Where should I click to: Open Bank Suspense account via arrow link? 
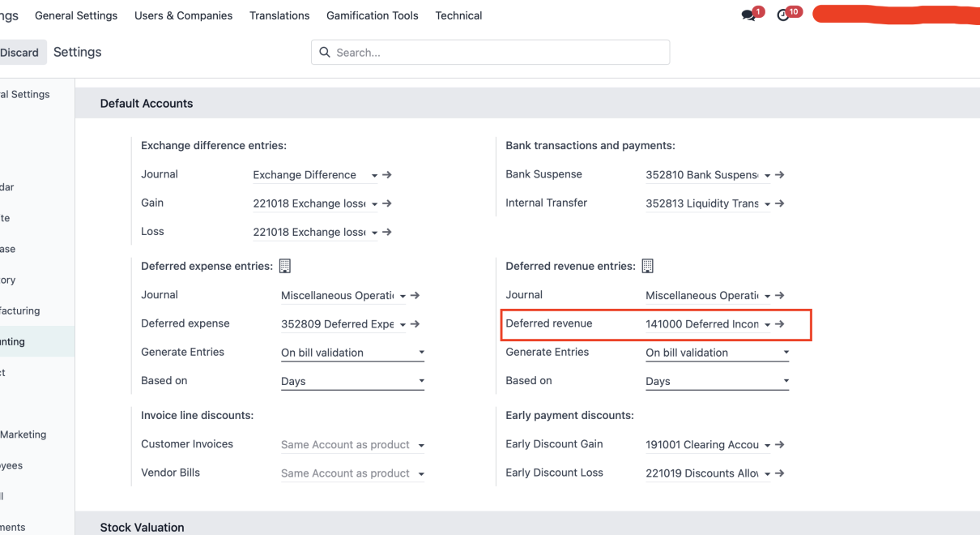click(779, 175)
